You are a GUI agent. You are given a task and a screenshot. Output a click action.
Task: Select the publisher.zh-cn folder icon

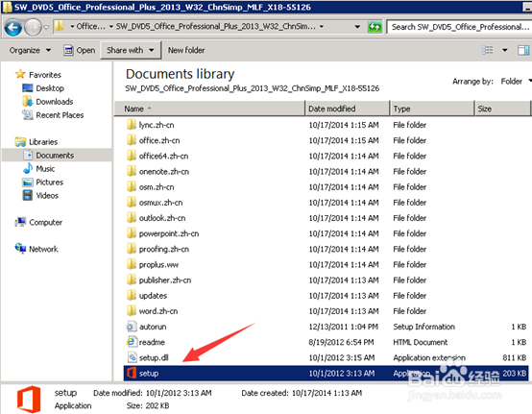(x=132, y=280)
